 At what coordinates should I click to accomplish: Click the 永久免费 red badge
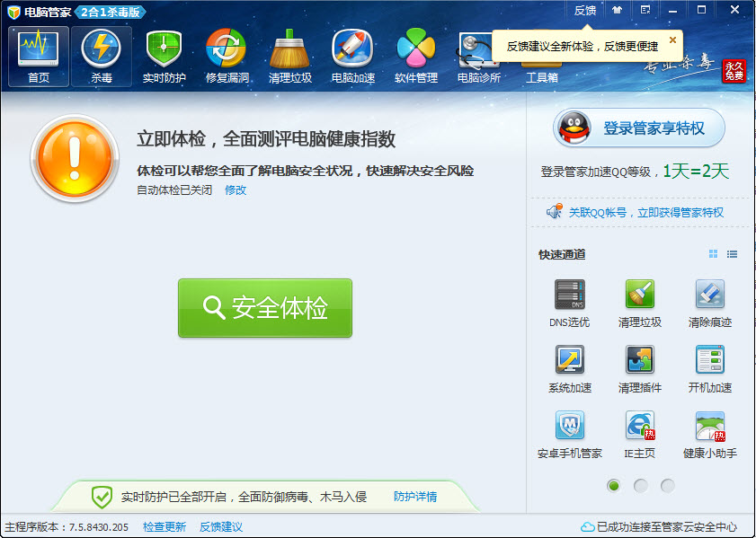734,71
